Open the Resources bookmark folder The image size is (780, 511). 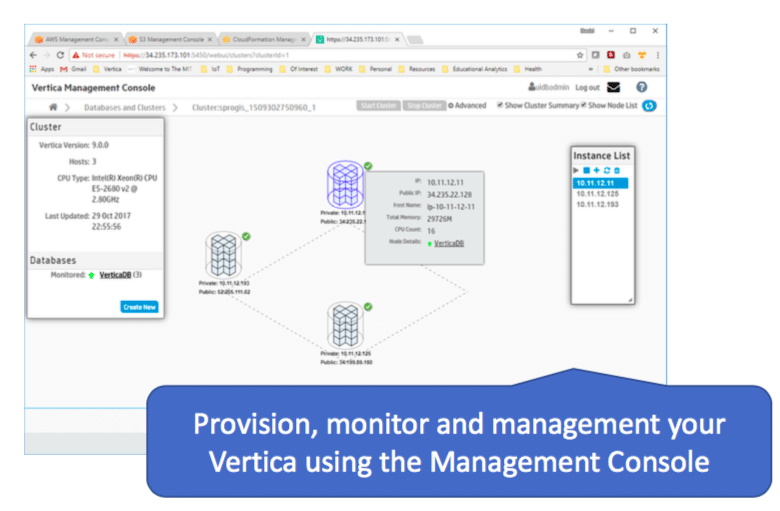(x=417, y=69)
